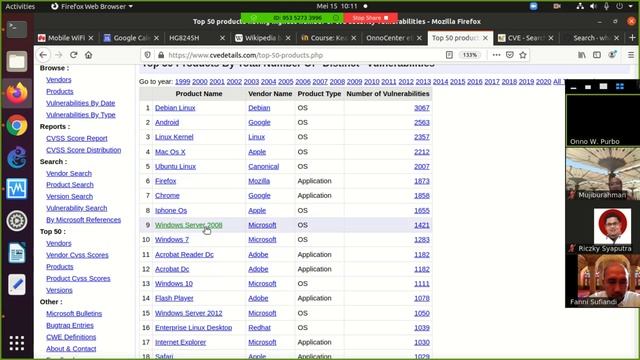
Task: Open new tab with plus button
Action: (632, 38)
